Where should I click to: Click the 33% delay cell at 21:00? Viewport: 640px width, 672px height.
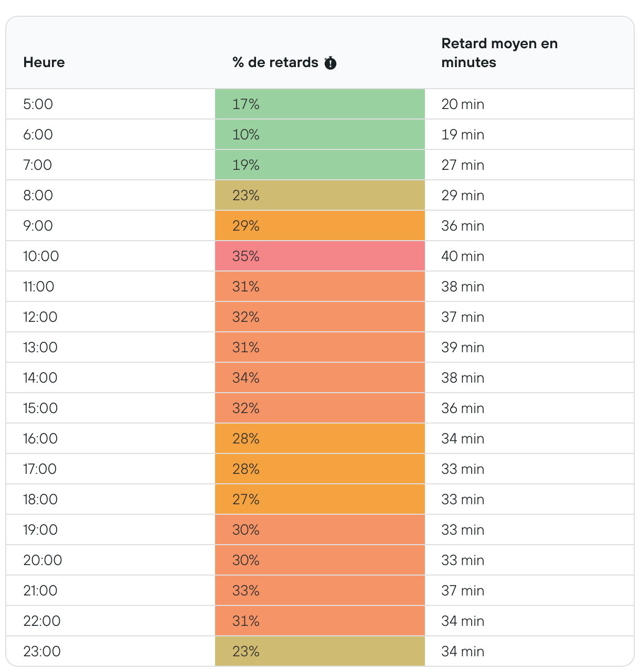319,591
